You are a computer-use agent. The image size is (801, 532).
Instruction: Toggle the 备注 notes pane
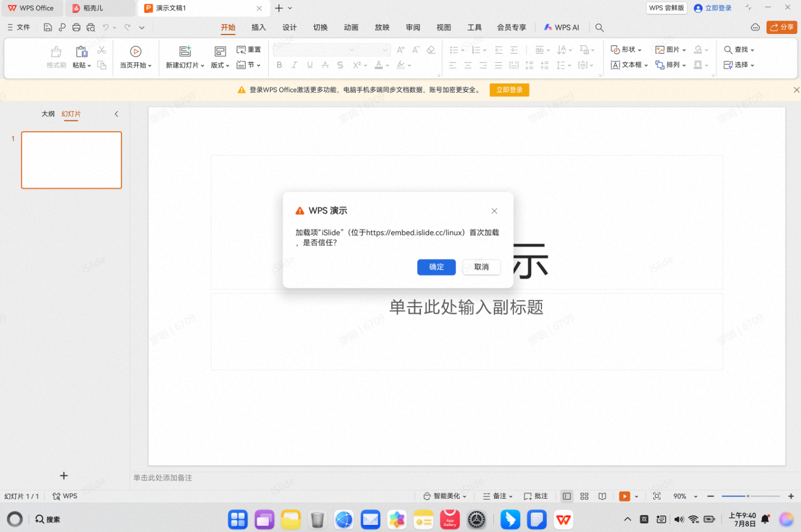(497, 496)
